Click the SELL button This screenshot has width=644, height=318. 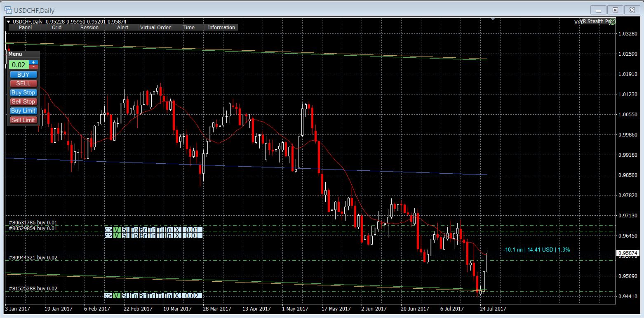click(24, 84)
